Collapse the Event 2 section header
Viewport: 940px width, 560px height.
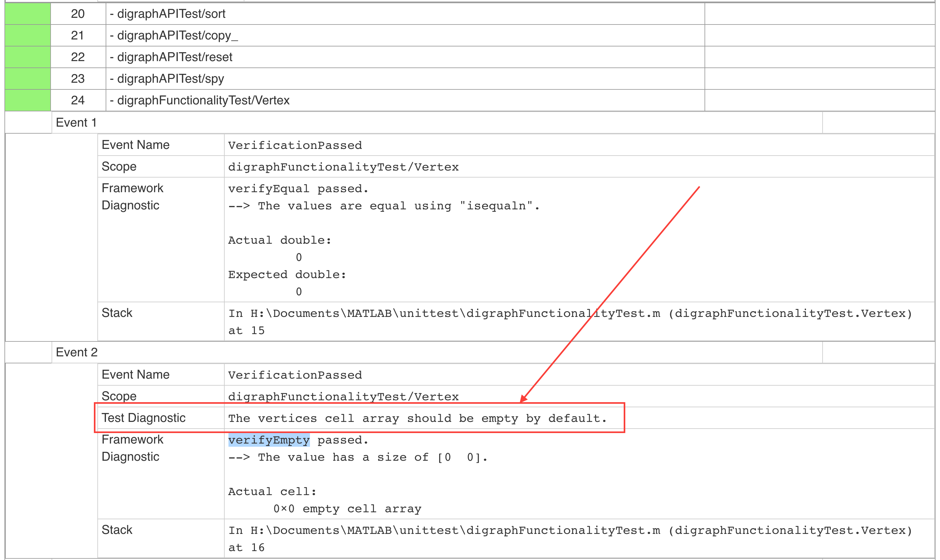point(77,352)
